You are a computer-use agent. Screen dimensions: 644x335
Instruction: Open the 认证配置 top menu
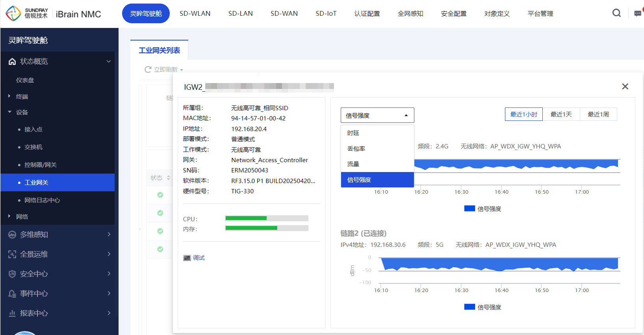tap(367, 13)
